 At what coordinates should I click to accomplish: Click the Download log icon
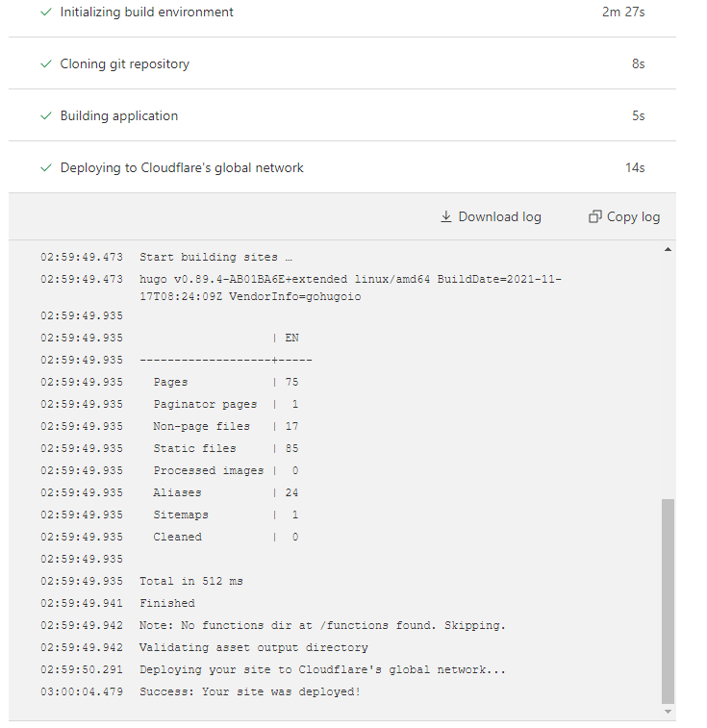[446, 217]
